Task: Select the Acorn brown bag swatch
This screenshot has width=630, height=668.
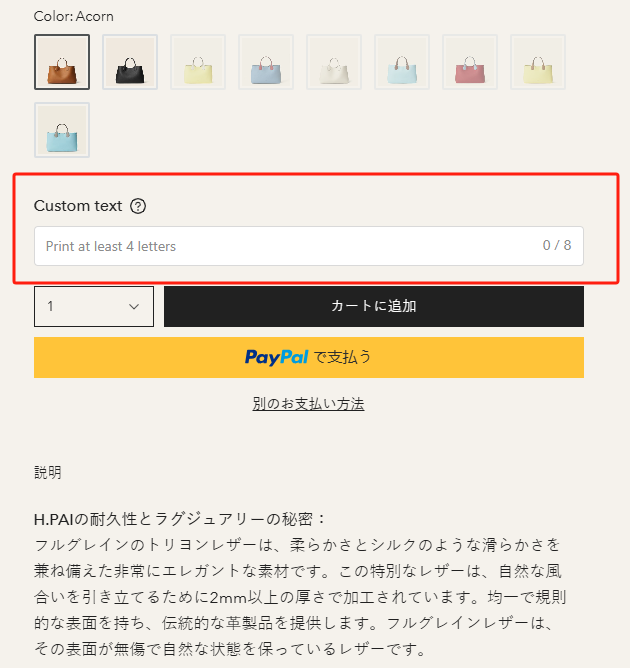Action: coord(62,62)
